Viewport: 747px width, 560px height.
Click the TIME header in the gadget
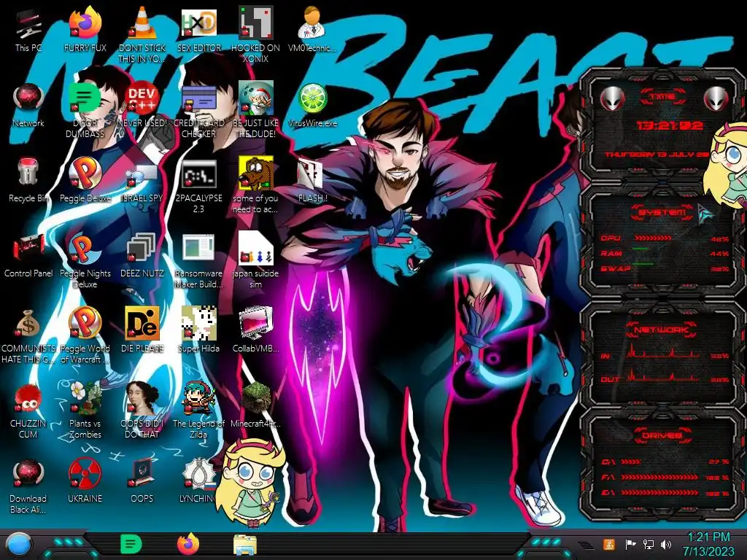click(662, 97)
